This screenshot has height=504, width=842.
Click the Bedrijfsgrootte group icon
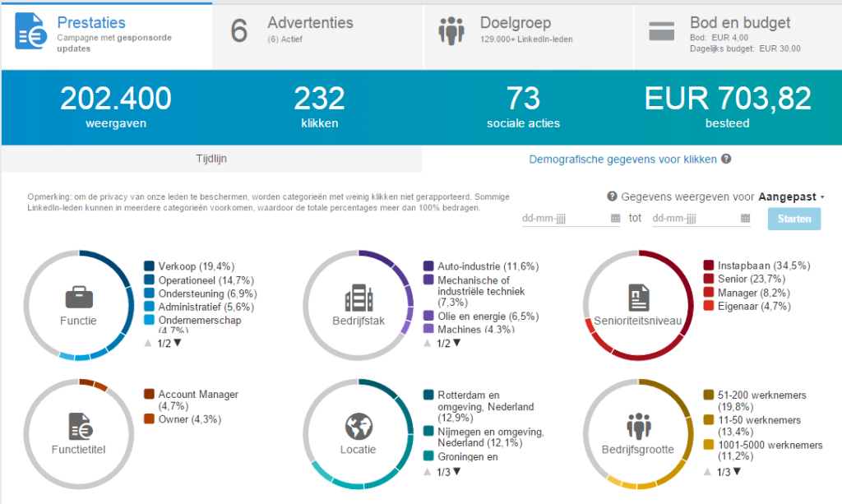(638, 426)
